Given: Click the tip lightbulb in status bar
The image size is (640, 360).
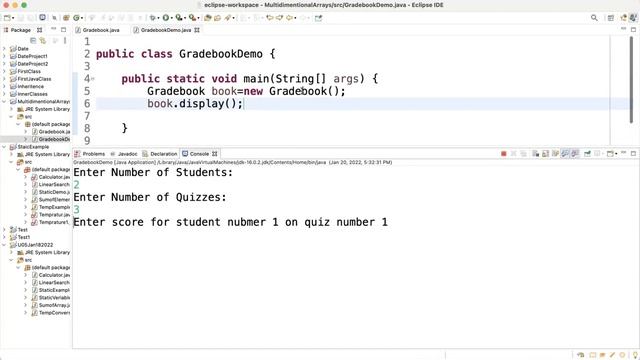Looking at the screenshot, I should pos(635,355).
